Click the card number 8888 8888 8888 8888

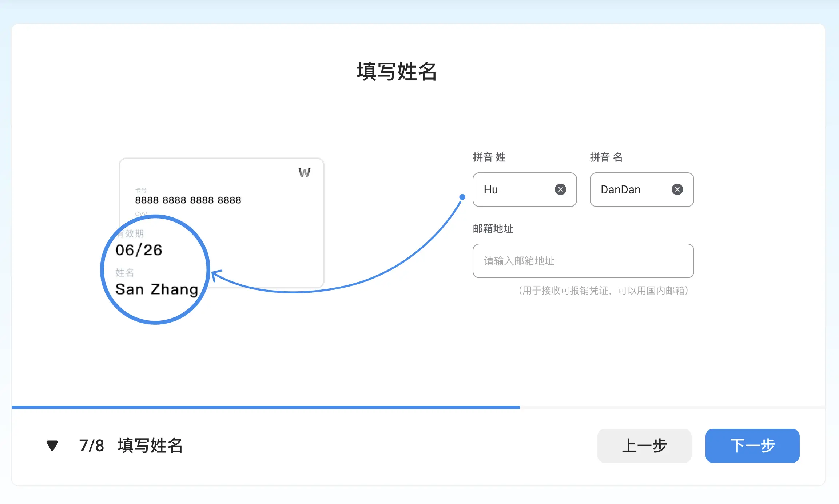[x=188, y=200]
